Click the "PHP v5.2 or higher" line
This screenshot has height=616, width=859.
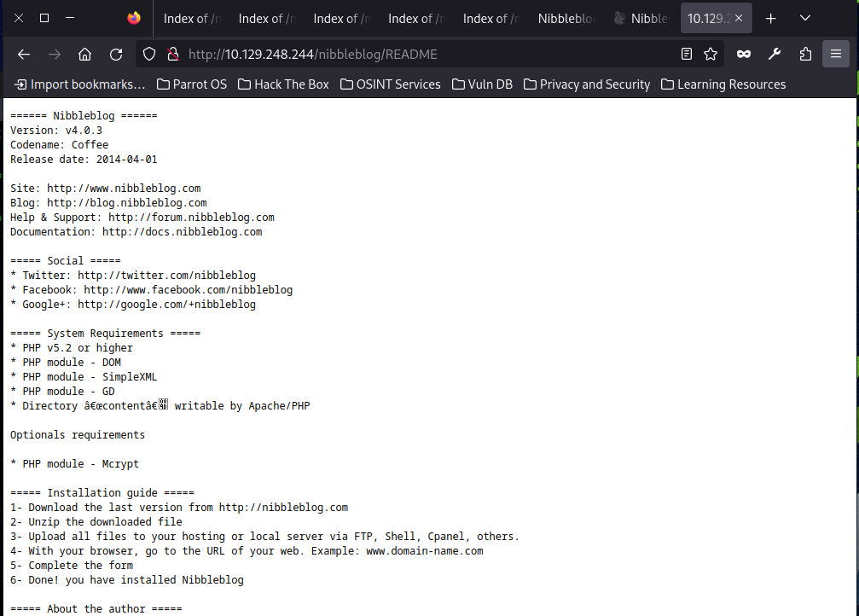click(x=71, y=348)
